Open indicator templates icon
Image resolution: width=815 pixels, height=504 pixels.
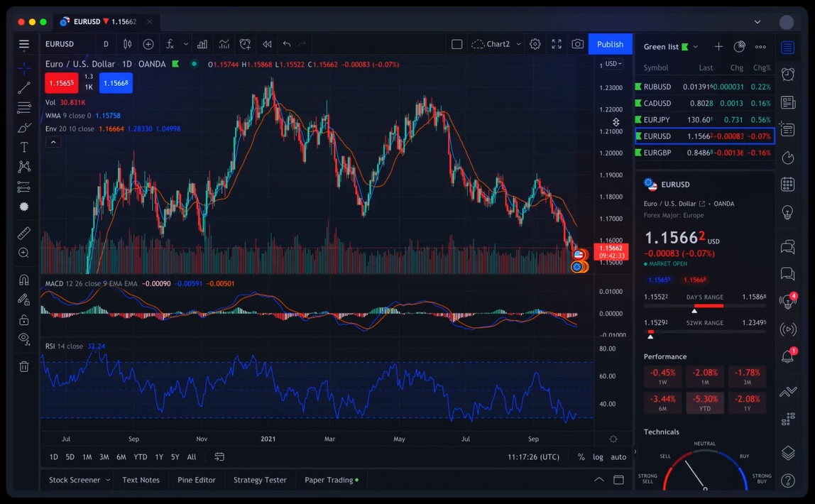click(x=224, y=44)
